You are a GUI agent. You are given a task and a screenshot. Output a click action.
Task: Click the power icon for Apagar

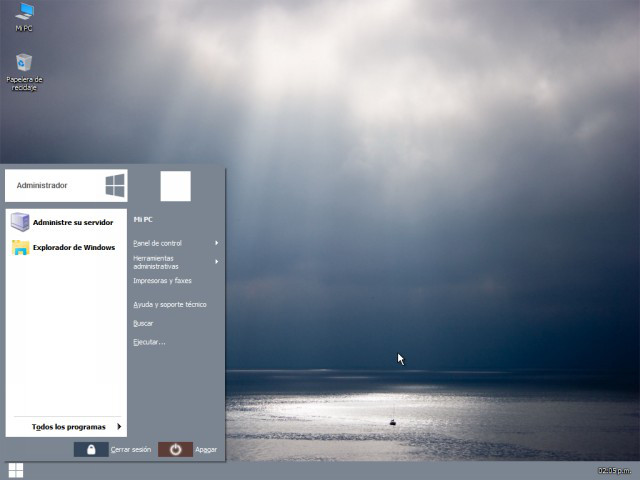176,449
